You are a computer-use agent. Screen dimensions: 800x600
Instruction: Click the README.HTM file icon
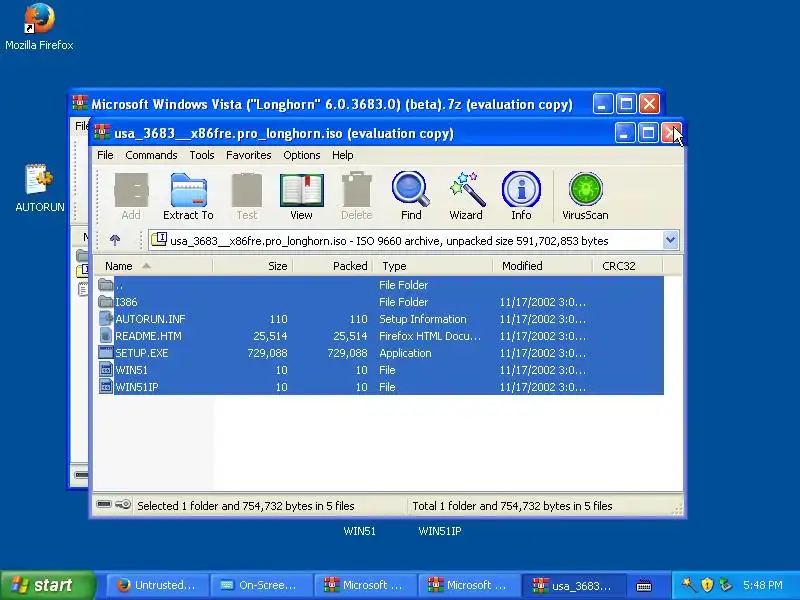106,336
